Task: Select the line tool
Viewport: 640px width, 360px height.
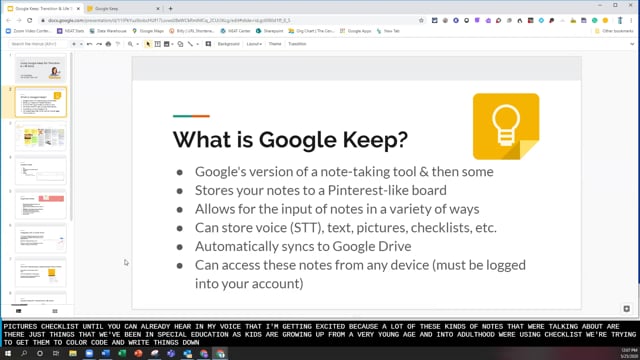Action: click(x=190, y=44)
